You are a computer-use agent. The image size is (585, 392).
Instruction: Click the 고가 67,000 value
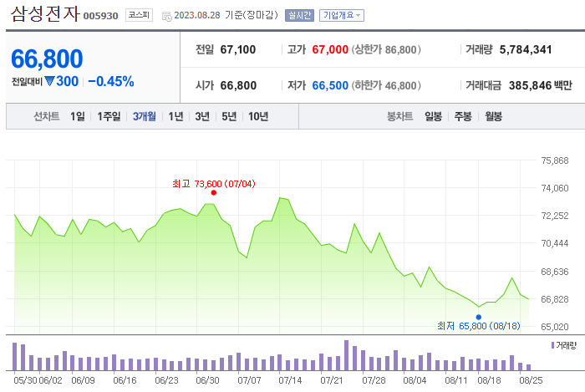pos(330,49)
